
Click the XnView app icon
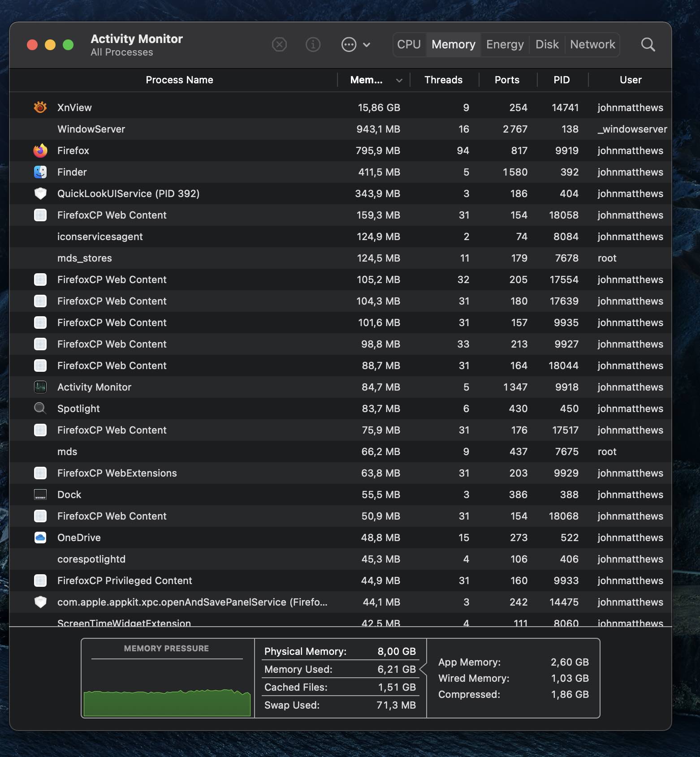pos(40,108)
